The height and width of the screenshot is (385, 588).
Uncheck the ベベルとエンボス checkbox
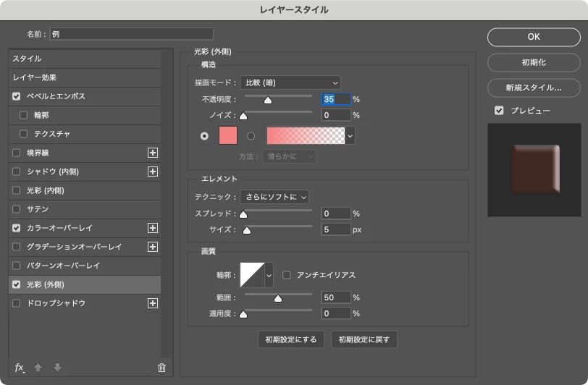click(x=16, y=96)
